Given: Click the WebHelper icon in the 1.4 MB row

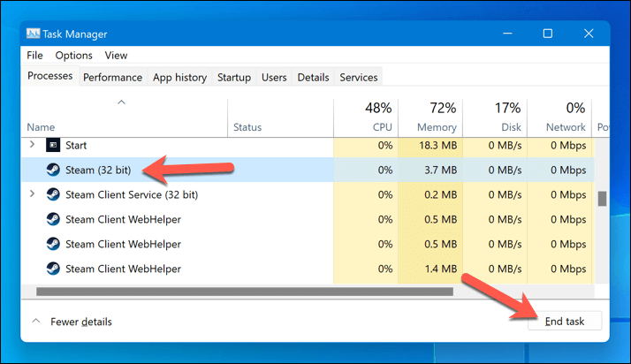Looking at the screenshot, I should pyautogui.click(x=53, y=269).
